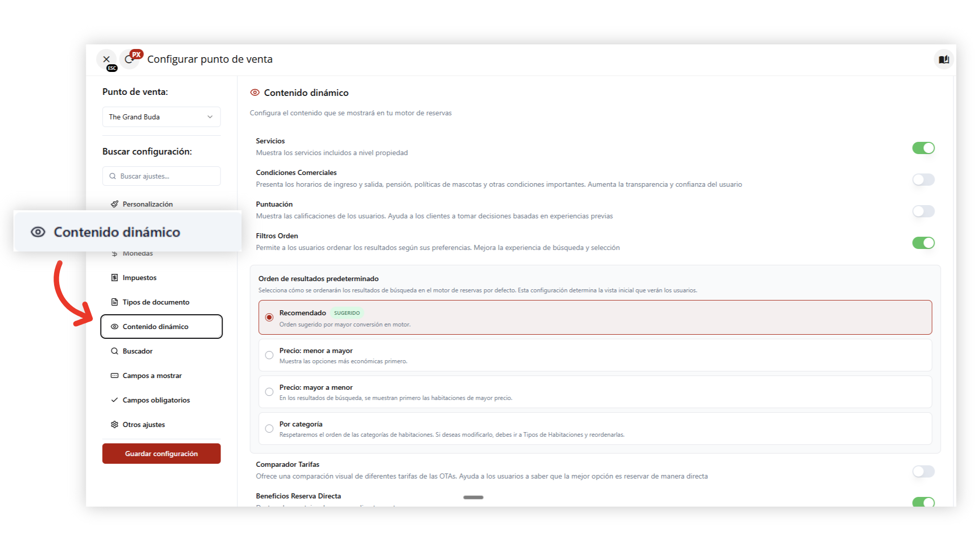Image resolution: width=980 pixels, height=551 pixels.
Task: Turn on the Comparador Tarifas switch
Action: tap(923, 471)
